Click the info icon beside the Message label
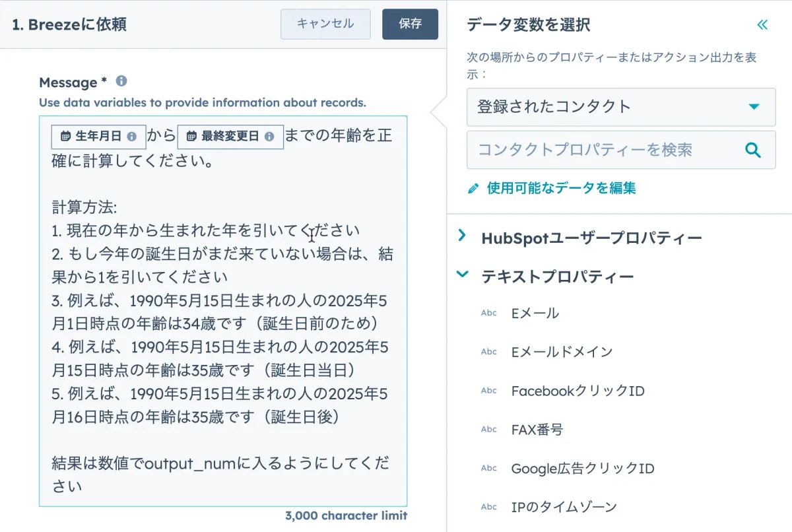792x532 pixels. [x=121, y=81]
